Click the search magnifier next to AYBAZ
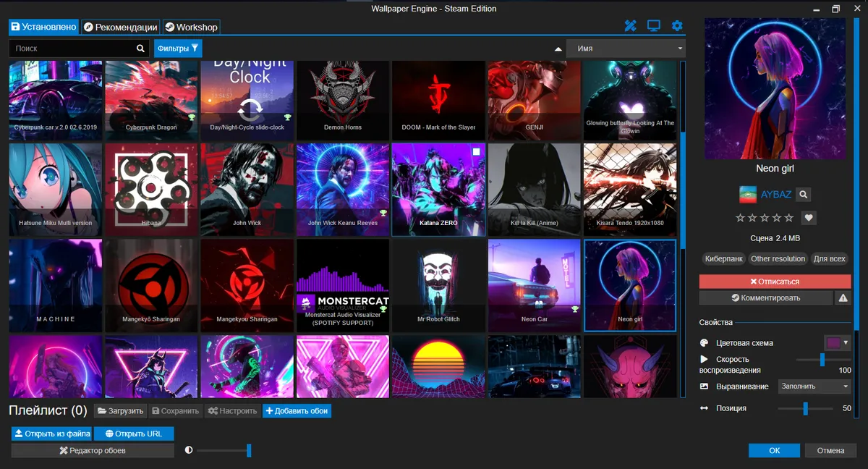Viewport: 868px width, 469px height. pos(804,195)
